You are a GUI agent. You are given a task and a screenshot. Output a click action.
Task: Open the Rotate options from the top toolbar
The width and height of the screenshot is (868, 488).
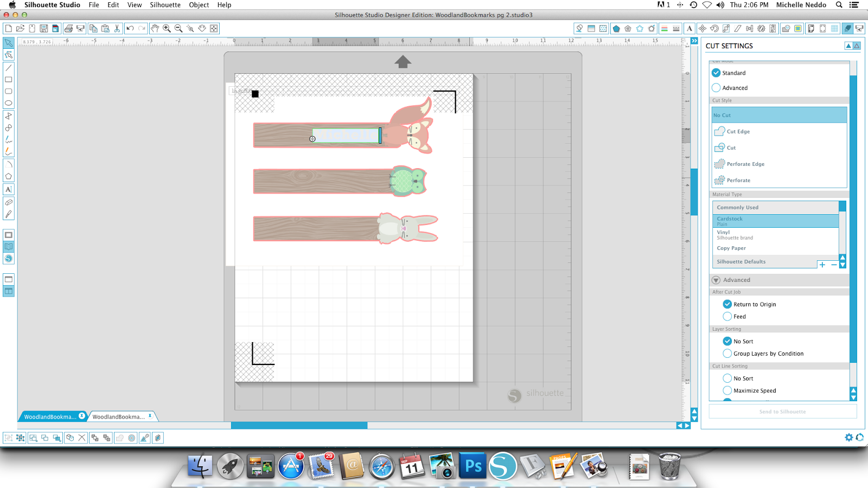tap(713, 28)
